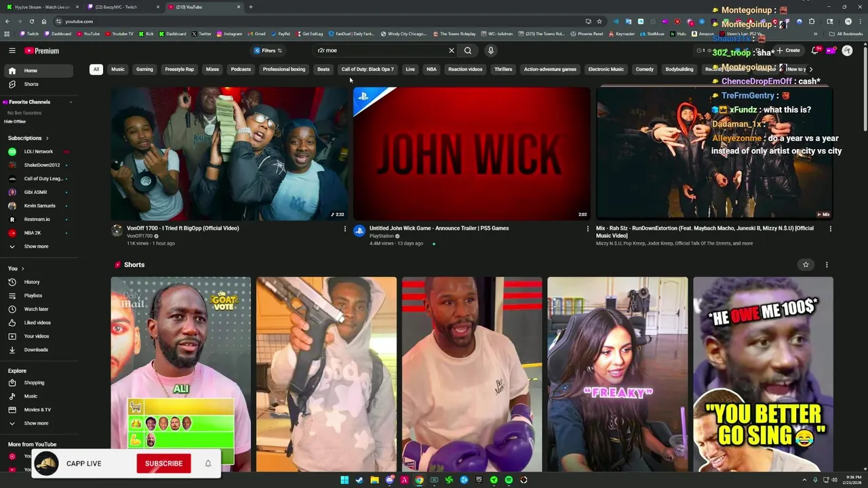The height and width of the screenshot is (488, 868).
Task: Select the Electronic Music chip
Action: [606, 69]
